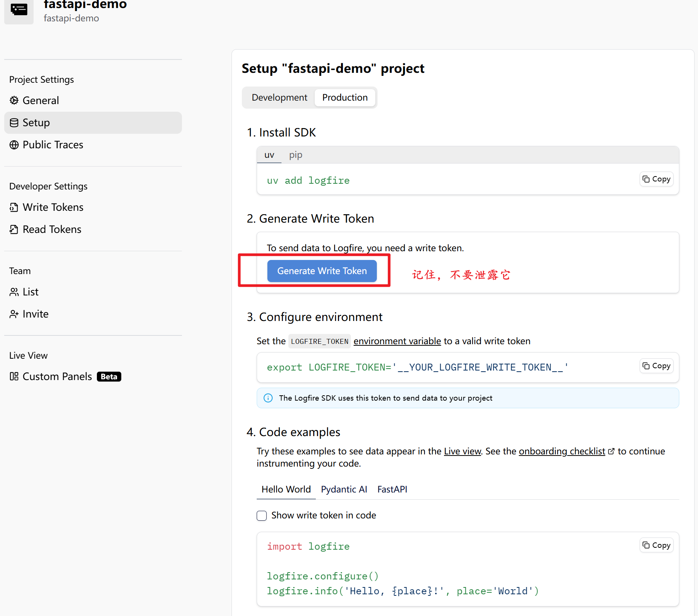Select the Production tab
The width and height of the screenshot is (698, 616).
[345, 98]
